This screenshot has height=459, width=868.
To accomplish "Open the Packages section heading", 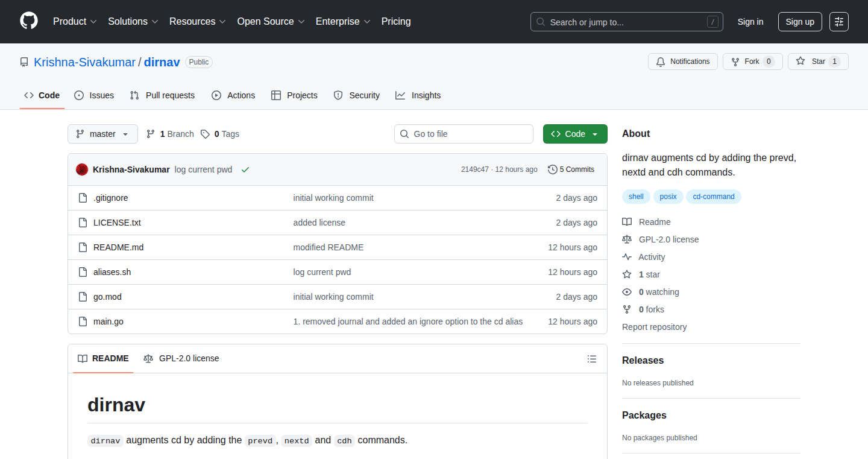I will (x=644, y=415).
